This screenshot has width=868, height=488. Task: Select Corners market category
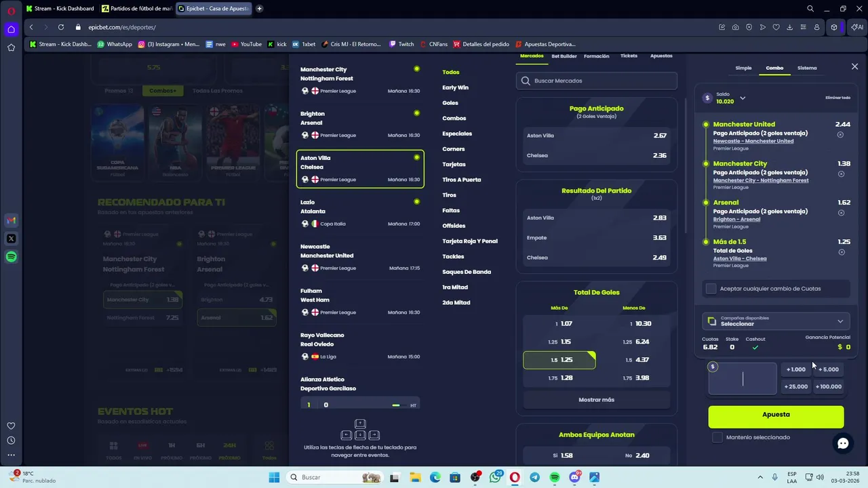tap(454, 149)
